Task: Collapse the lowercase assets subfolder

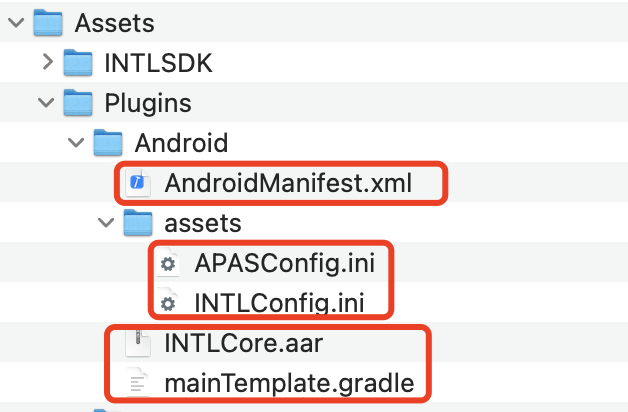Action: click(x=105, y=222)
